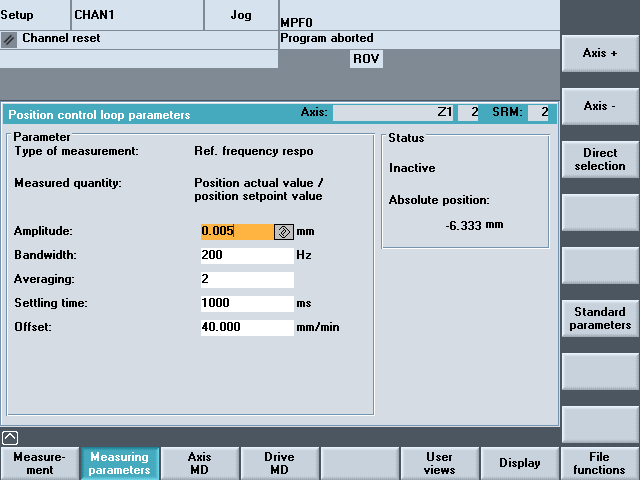Click the Jog mode label
This screenshot has width=640, height=480.
(x=241, y=15)
